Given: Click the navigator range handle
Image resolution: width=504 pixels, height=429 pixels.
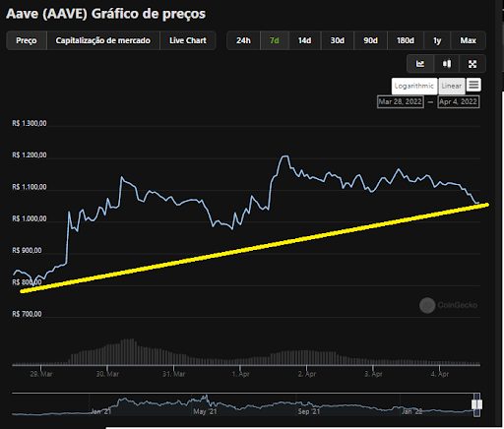Looking at the screenshot, I should 476,404.
